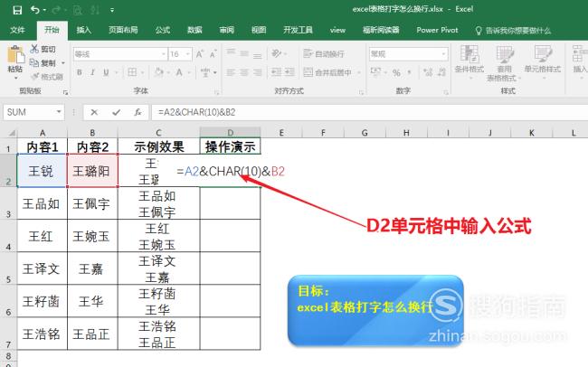The height and width of the screenshot is (367, 588).
Task: Open Conditional Formatting (条件格式)
Action: click(x=469, y=61)
